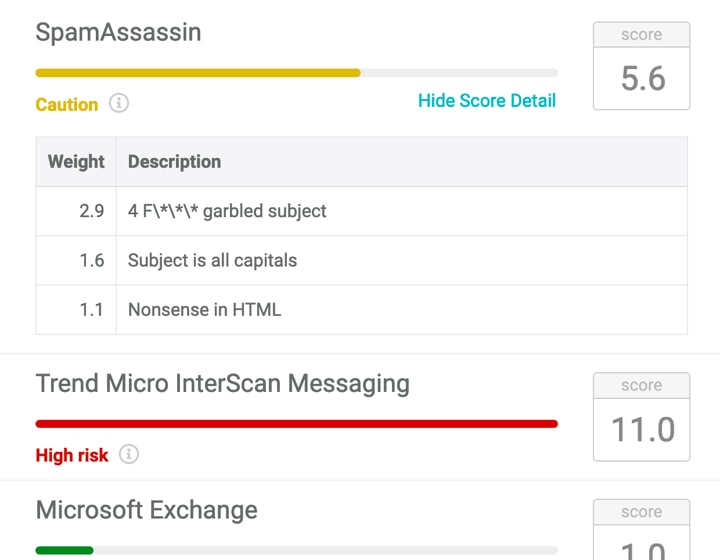
Task: Click the Microsoft Exchange score box
Action: (x=641, y=532)
